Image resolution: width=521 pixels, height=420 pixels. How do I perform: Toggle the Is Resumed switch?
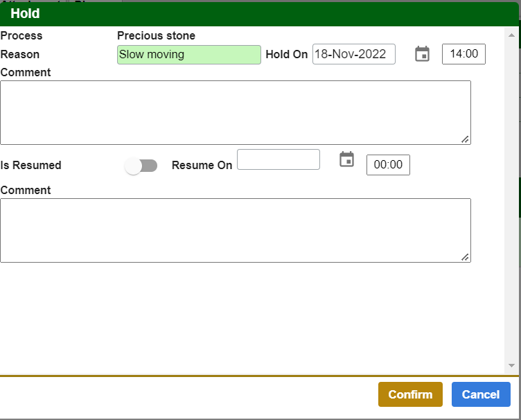141,166
